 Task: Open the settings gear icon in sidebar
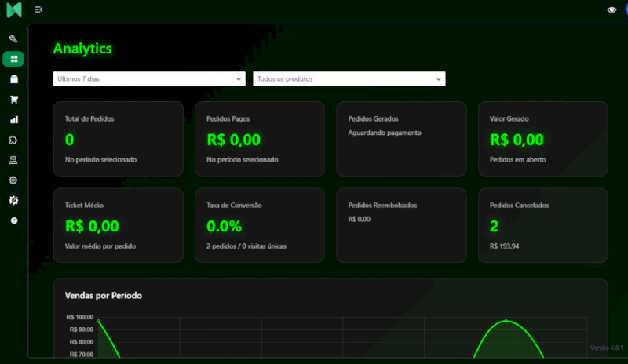13,180
